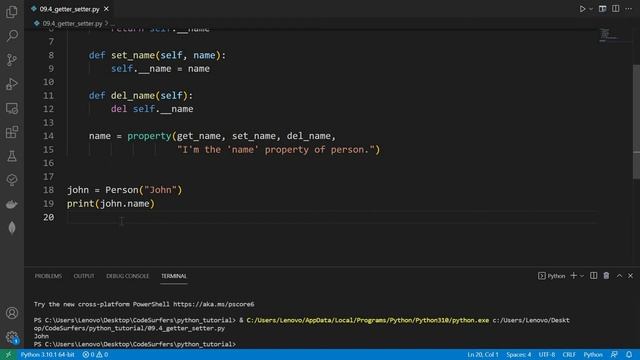Open the terminal launch profile dropdown

coord(582,276)
